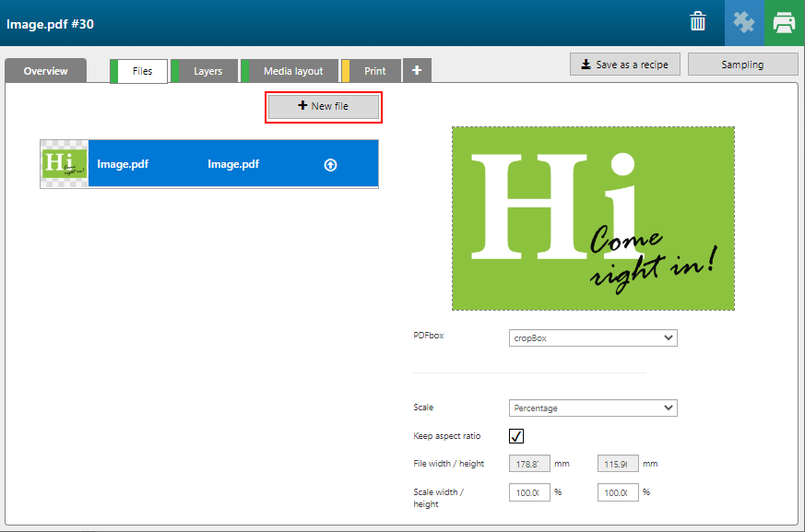
Task: Click the plus tab to add a step
Action: 417,71
